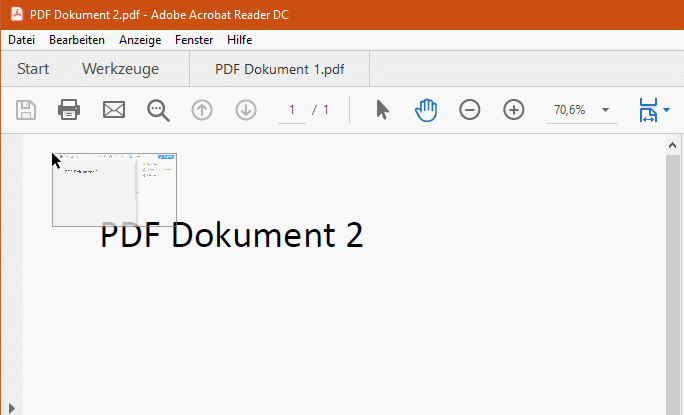Go to previous page up arrow
684x415 pixels.
[202, 110]
